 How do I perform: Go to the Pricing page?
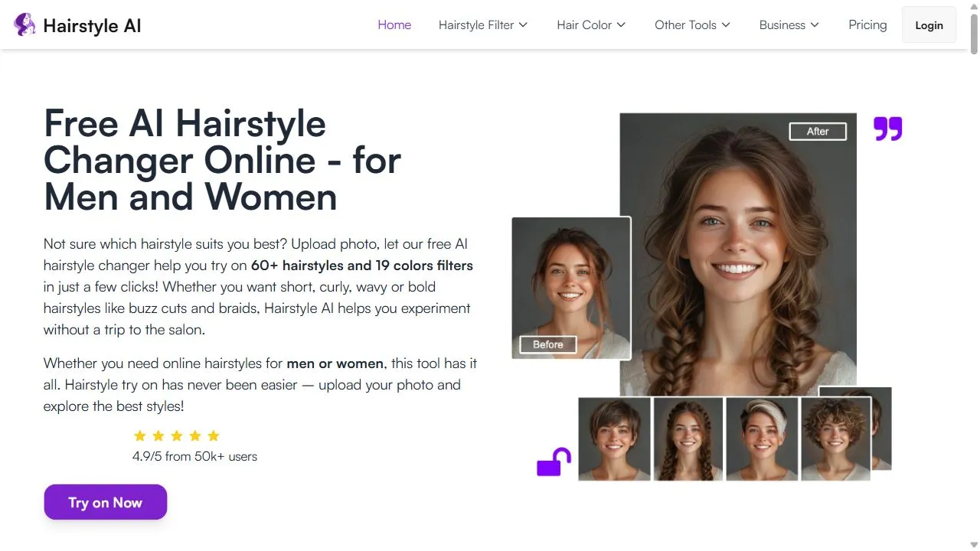tap(867, 24)
